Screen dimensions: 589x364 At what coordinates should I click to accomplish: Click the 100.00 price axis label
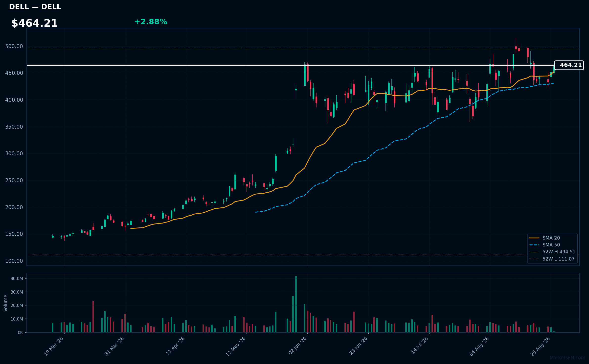click(14, 261)
